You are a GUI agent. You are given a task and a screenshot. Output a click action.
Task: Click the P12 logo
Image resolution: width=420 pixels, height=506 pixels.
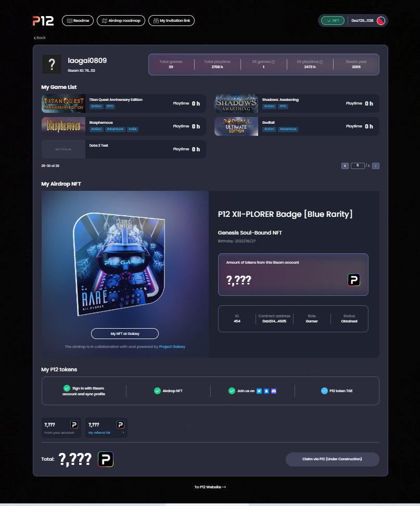coord(43,21)
